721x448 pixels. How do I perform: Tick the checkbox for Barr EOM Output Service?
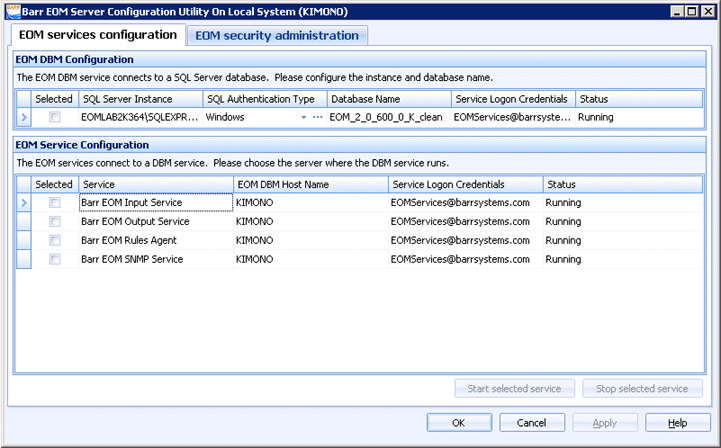(x=55, y=221)
